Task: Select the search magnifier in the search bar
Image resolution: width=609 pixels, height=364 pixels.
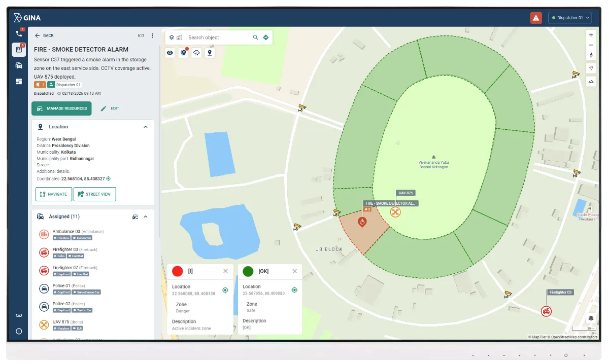Action: coord(257,37)
